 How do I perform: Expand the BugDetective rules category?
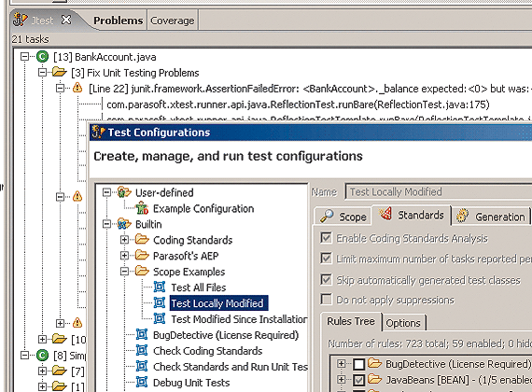tap(342, 363)
